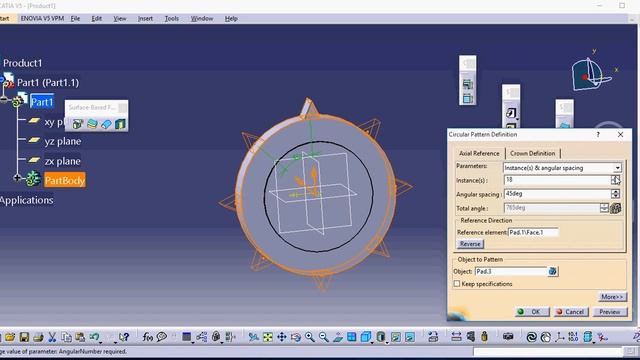Select the Axial Reference tab
This screenshot has width=640, height=360.
coord(479,153)
